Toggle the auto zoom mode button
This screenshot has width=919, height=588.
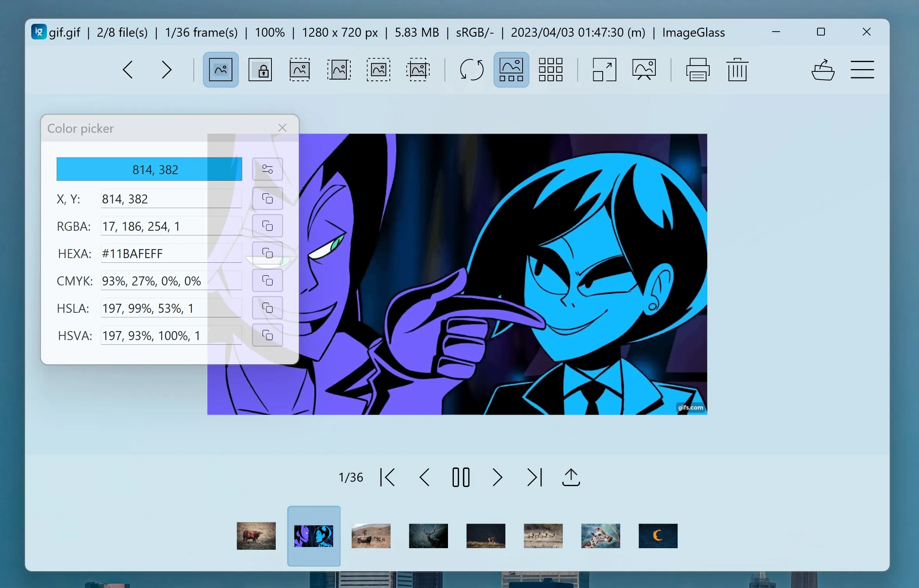tap(221, 70)
